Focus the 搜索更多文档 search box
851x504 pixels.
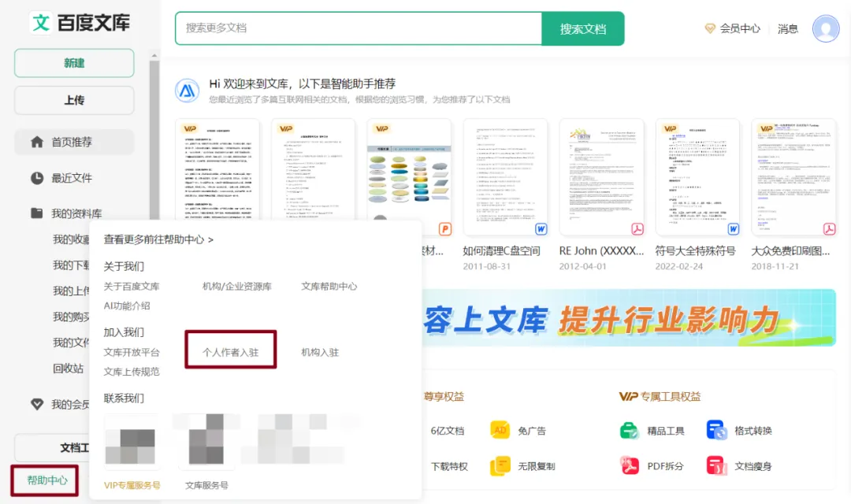pos(359,29)
